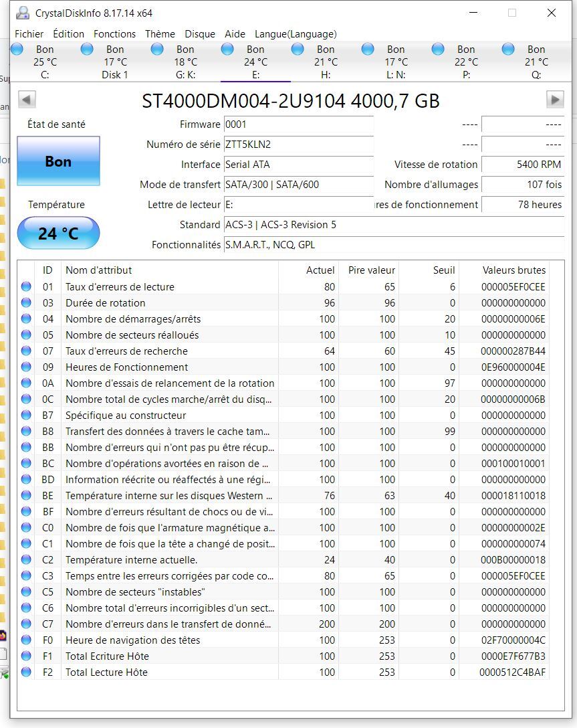Click the Fonctionnalités field S.M.A.R.T., NCQ, GPL

(394, 245)
